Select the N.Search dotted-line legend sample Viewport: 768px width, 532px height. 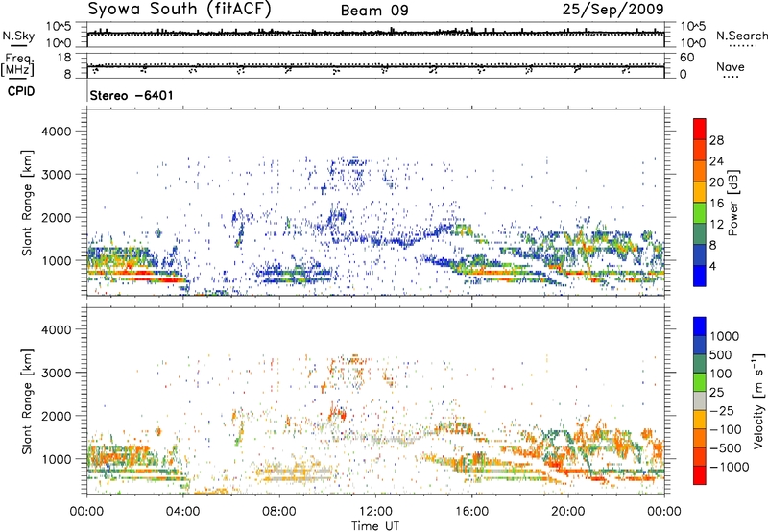point(742,45)
